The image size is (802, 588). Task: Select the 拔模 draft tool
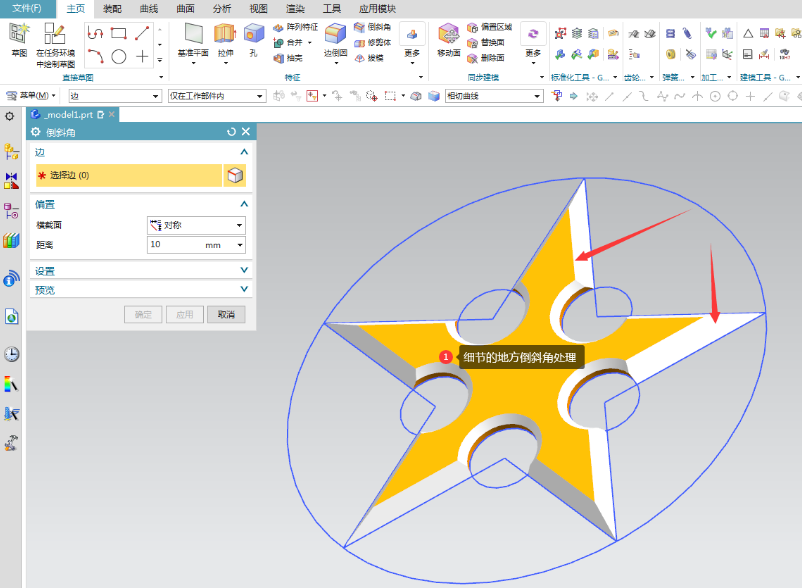(369, 58)
